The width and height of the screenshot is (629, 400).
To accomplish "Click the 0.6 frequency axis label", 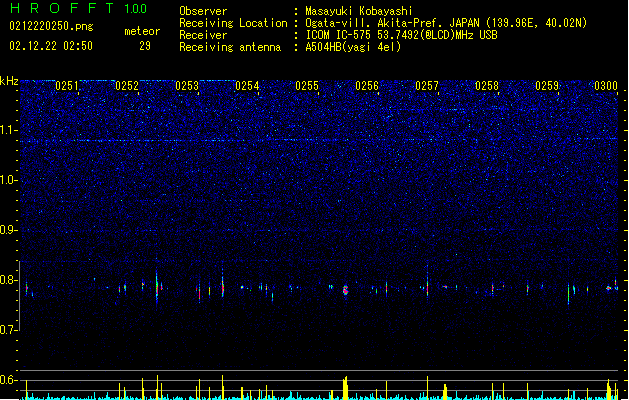I will click(8, 380).
